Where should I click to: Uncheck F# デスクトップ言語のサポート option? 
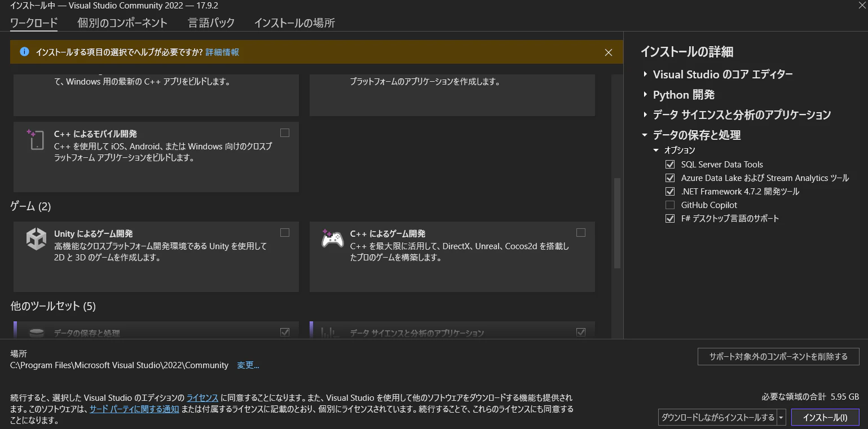pyautogui.click(x=670, y=219)
